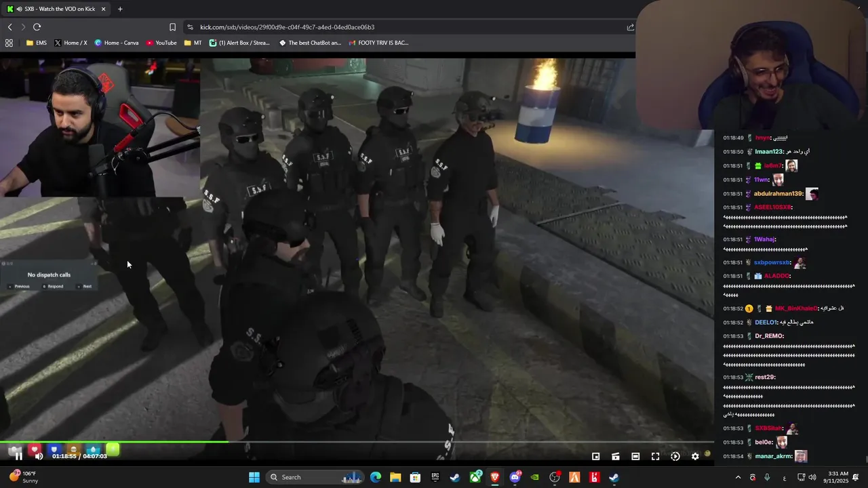Open Alert Box / Streamlabs bookmark
The height and width of the screenshot is (488, 868).
[x=239, y=43]
